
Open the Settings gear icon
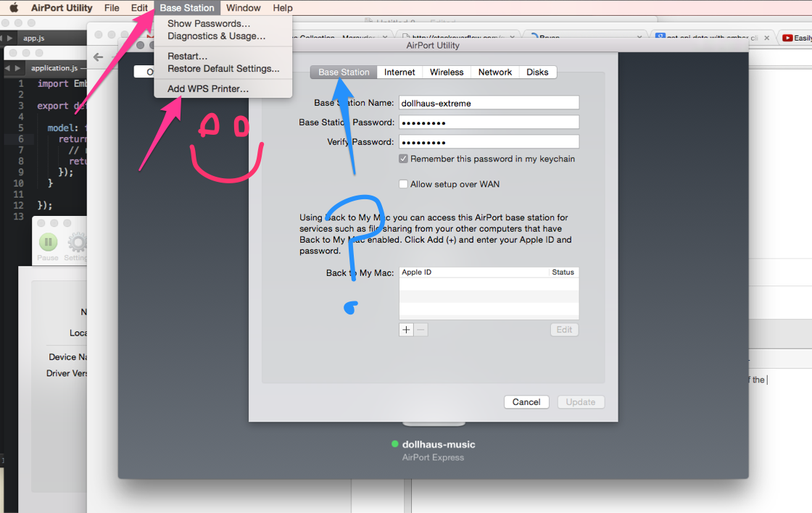(77, 242)
